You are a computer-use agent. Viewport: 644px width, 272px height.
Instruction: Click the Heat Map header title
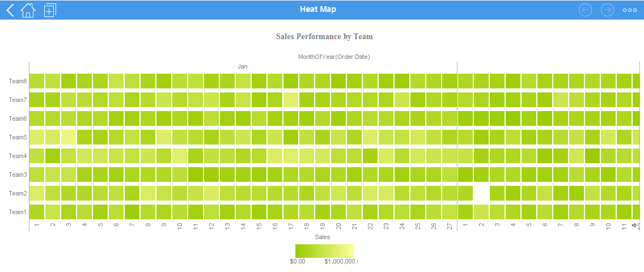tap(318, 9)
